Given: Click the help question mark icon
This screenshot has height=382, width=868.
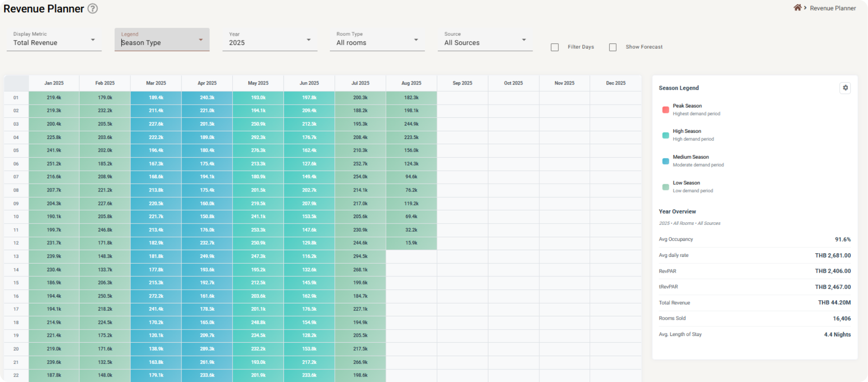Looking at the screenshot, I should click(x=93, y=9).
